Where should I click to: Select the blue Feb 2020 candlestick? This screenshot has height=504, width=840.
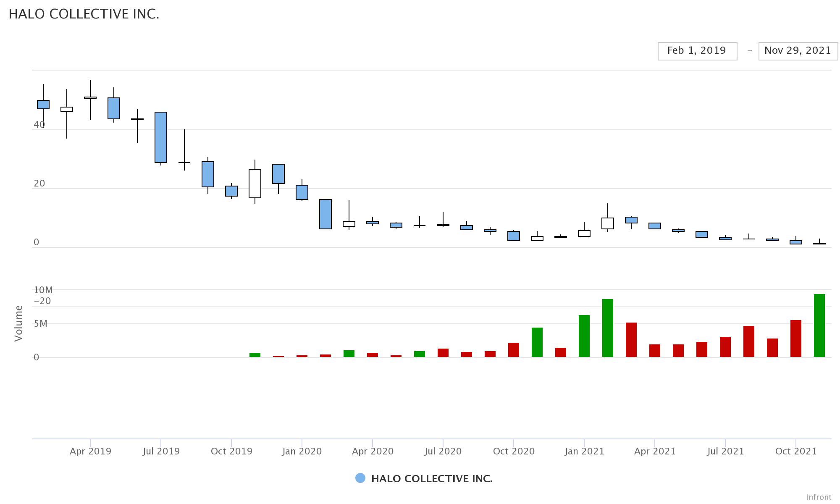coord(325,214)
